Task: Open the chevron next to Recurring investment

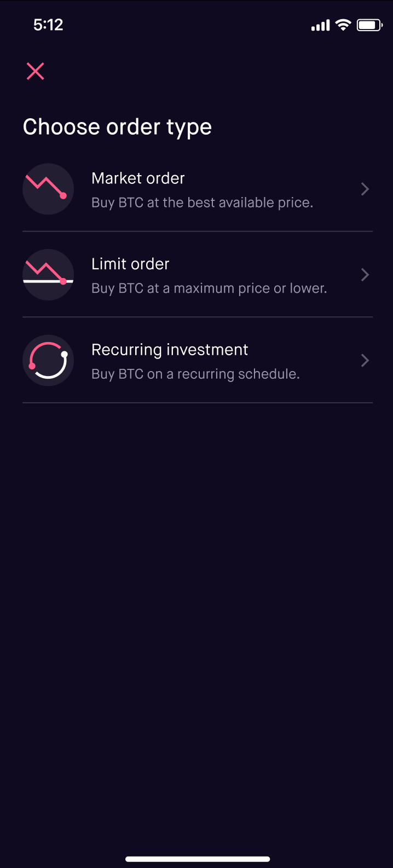Action: [365, 361]
